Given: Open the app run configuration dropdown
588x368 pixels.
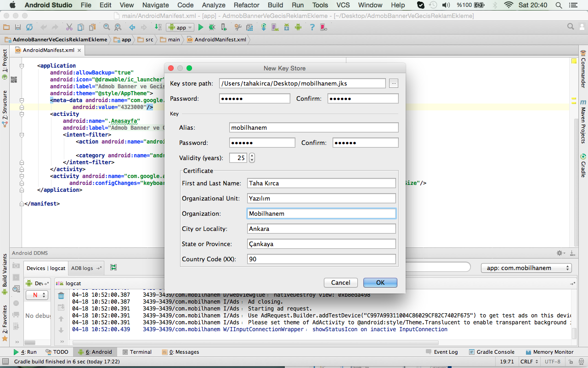Looking at the screenshot, I should (x=180, y=27).
